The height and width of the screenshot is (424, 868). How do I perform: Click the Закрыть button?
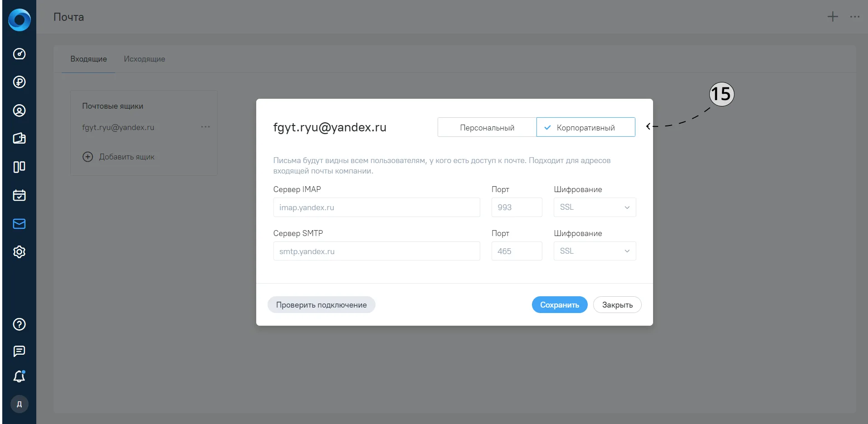[617, 305]
